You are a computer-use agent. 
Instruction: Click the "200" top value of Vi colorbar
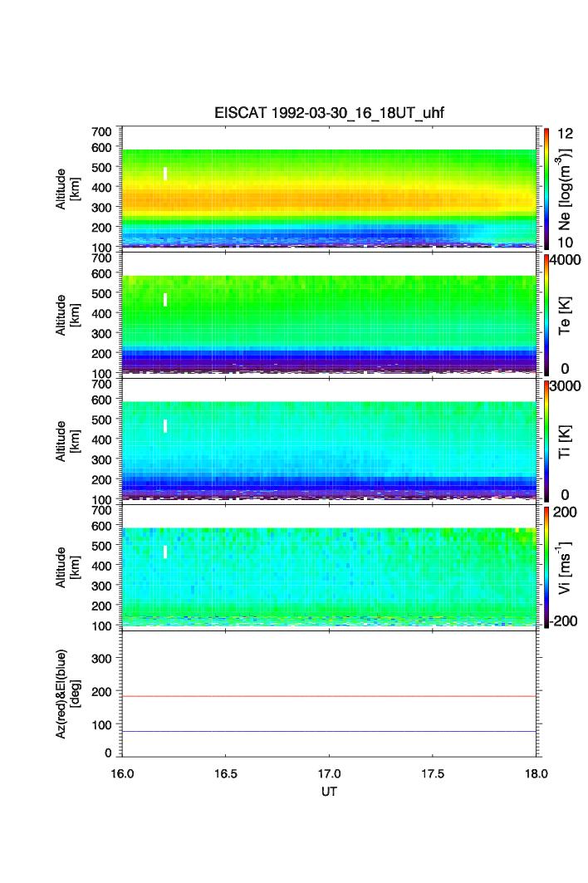point(565,512)
